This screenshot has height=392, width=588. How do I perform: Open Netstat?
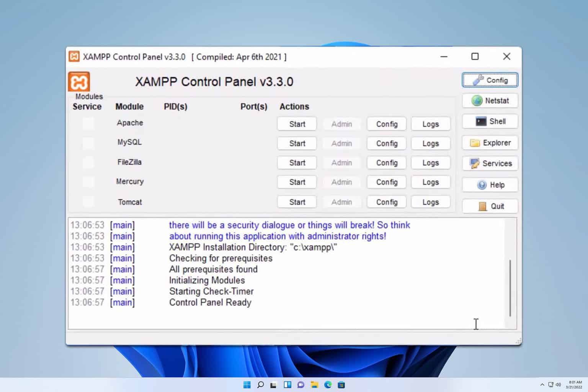tap(490, 101)
